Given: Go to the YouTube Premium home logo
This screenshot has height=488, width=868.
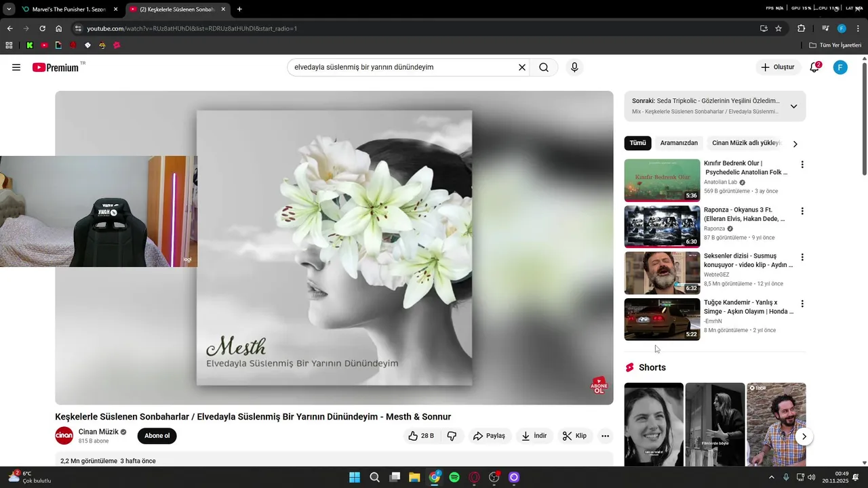Looking at the screenshot, I should click(56, 67).
